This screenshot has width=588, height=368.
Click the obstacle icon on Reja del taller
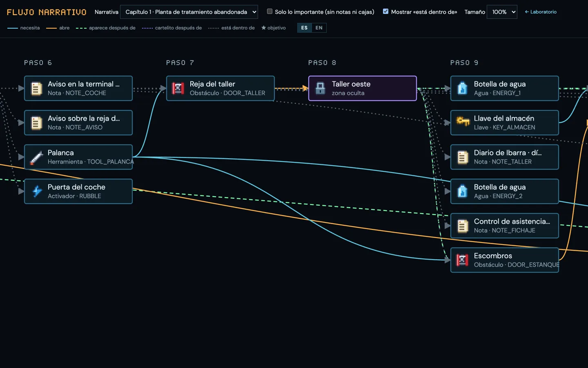[178, 88]
